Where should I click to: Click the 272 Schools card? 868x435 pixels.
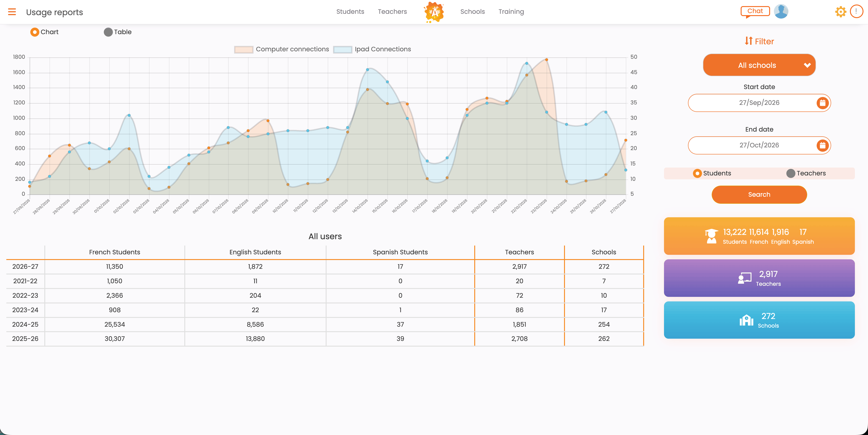(x=759, y=320)
